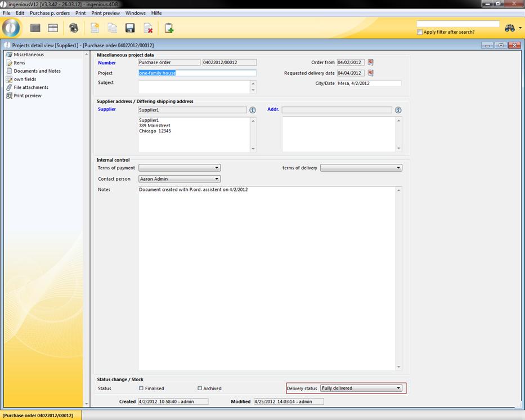Open the Purchase p. orders menu

pos(50,13)
